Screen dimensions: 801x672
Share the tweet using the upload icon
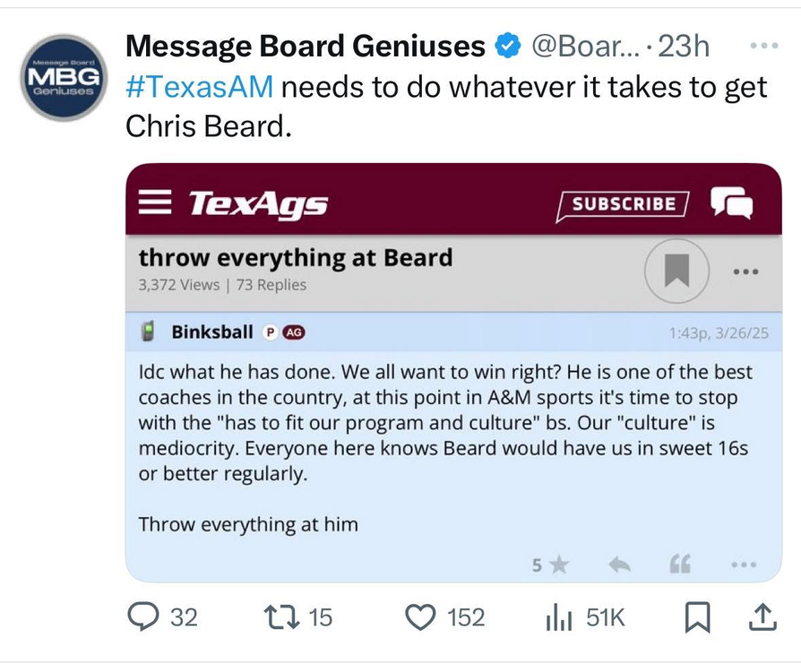[x=761, y=616]
